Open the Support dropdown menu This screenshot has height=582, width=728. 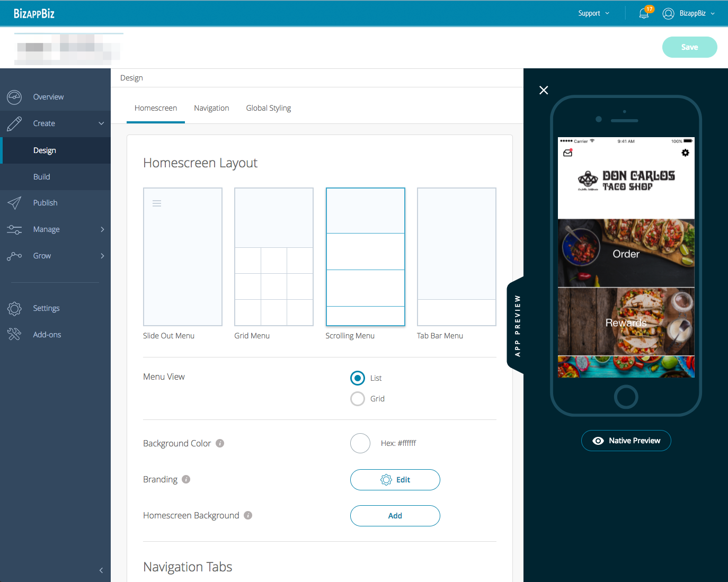pos(593,13)
